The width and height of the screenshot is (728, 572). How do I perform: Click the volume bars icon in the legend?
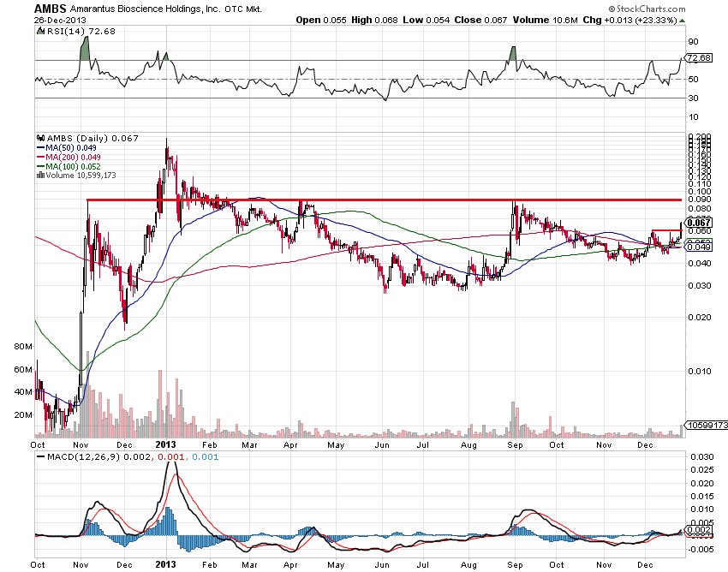(40, 176)
